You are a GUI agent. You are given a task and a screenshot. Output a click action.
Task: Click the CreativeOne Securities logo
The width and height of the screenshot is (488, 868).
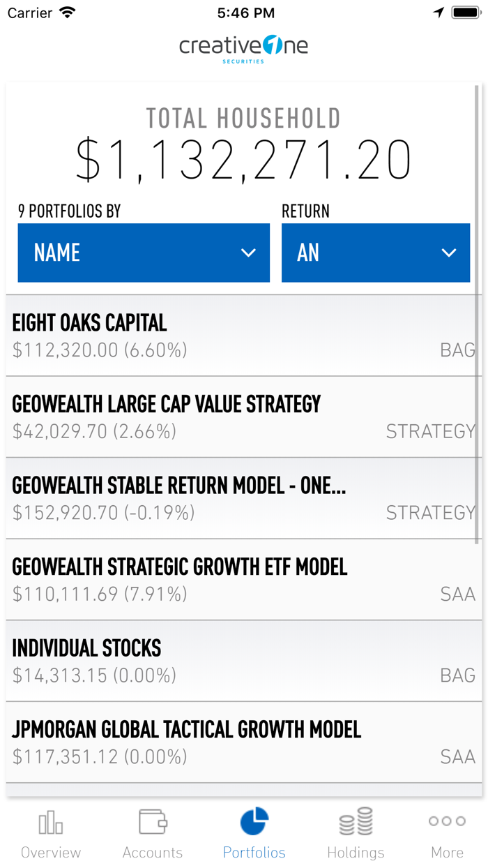tap(243, 48)
